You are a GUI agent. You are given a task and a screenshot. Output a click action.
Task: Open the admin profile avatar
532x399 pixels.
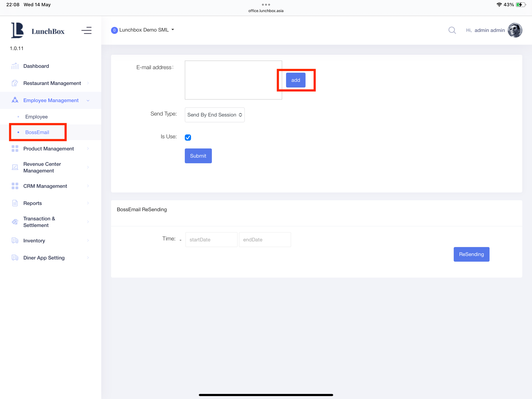tap(515, 30)
